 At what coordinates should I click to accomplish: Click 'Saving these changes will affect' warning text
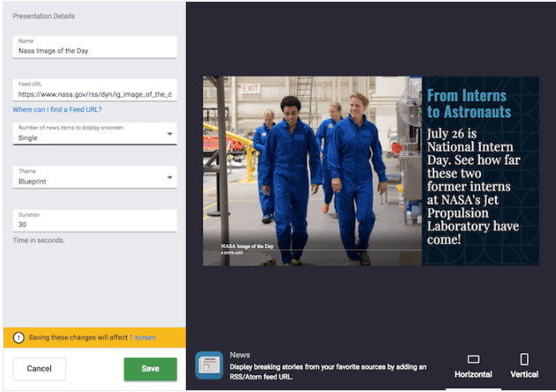pyautogui.click(x=78, y=337)
